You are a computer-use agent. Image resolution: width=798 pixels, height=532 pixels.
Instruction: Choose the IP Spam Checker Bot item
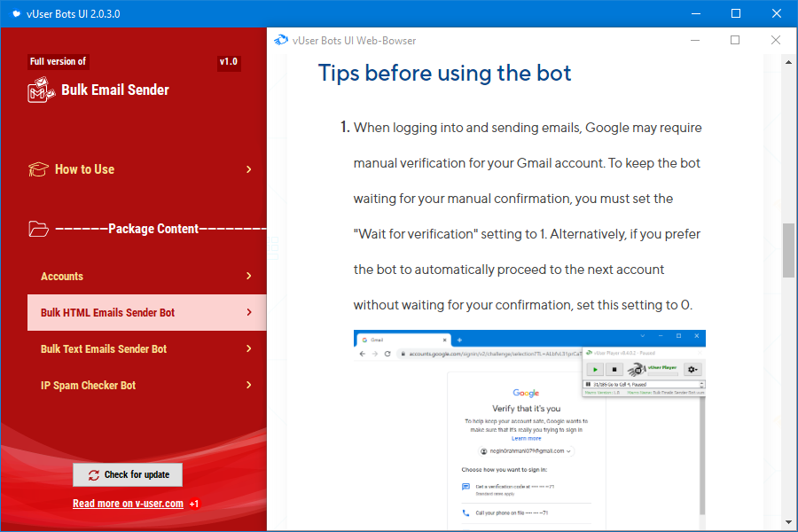pyautogui.click(x=146, y=386)
